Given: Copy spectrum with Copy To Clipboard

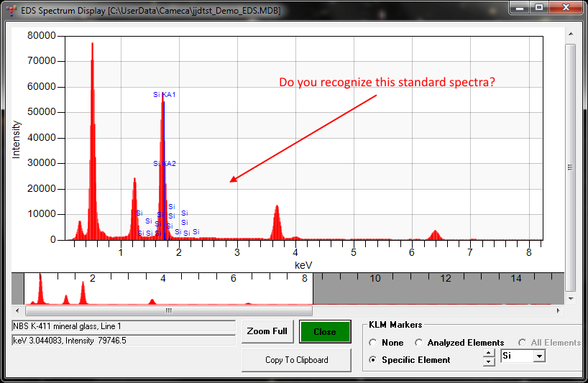Looking at the screenshot, I should tap(296, 360).
